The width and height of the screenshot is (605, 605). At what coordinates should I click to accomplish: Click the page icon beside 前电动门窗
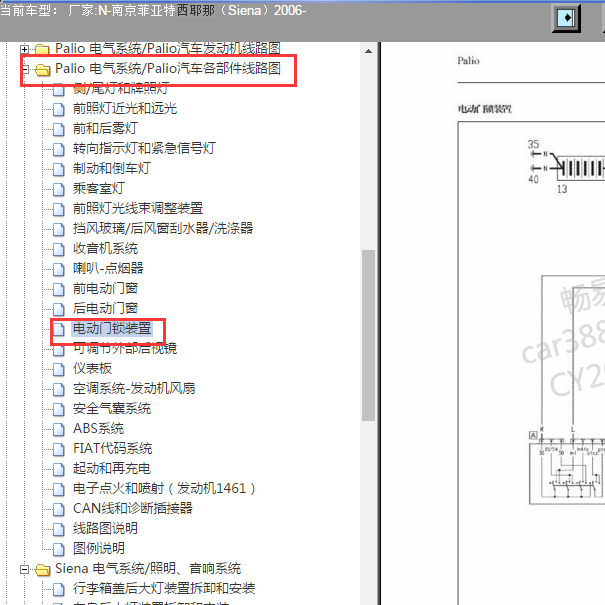coord(59,289)
